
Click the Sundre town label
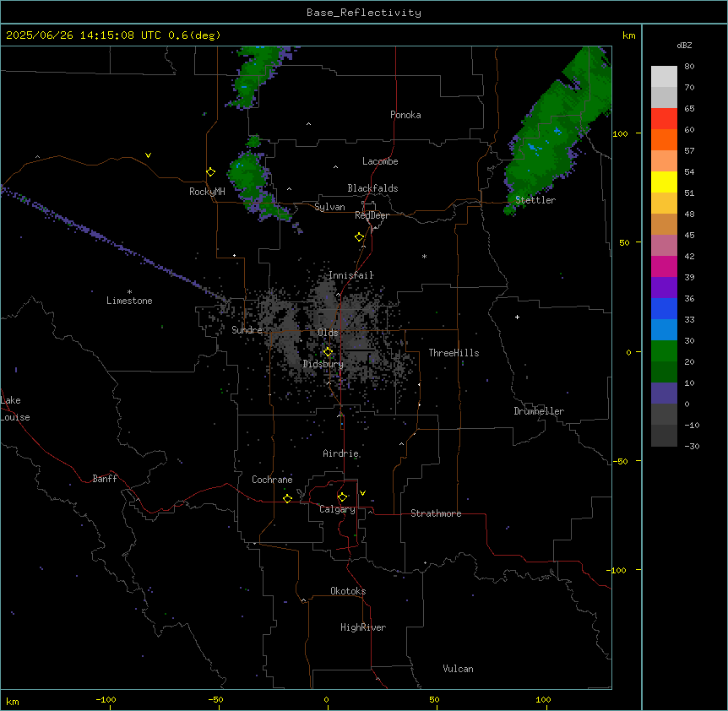(247, 330)
